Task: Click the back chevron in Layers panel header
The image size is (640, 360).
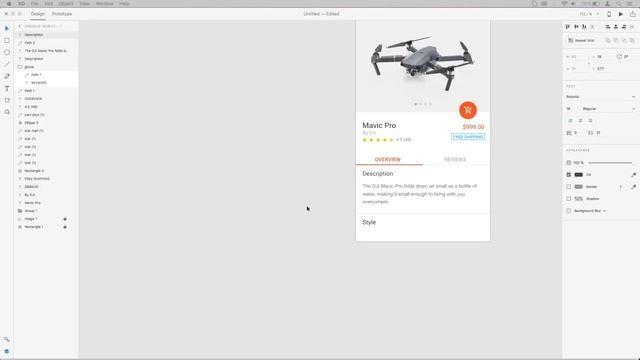Action: click(x=20, y=26)
